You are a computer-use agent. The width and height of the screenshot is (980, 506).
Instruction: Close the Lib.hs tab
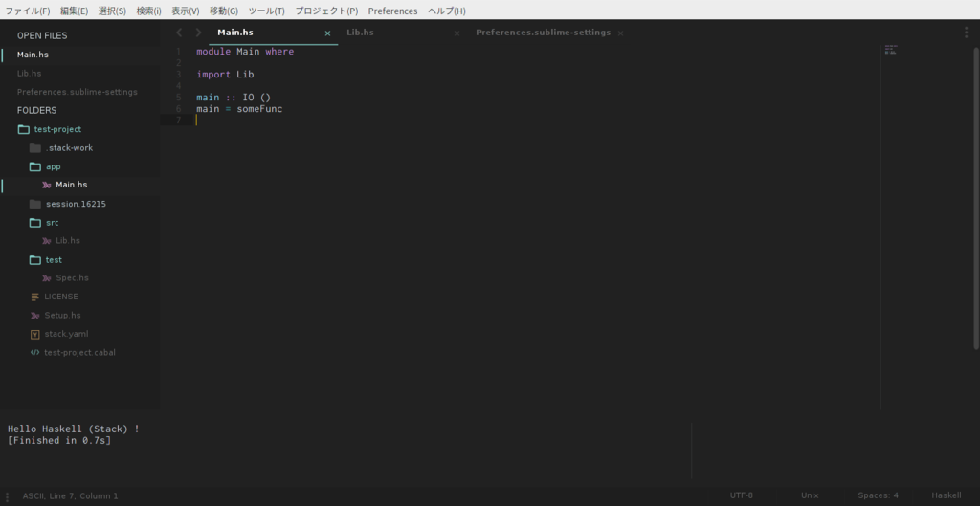point(457,33)
